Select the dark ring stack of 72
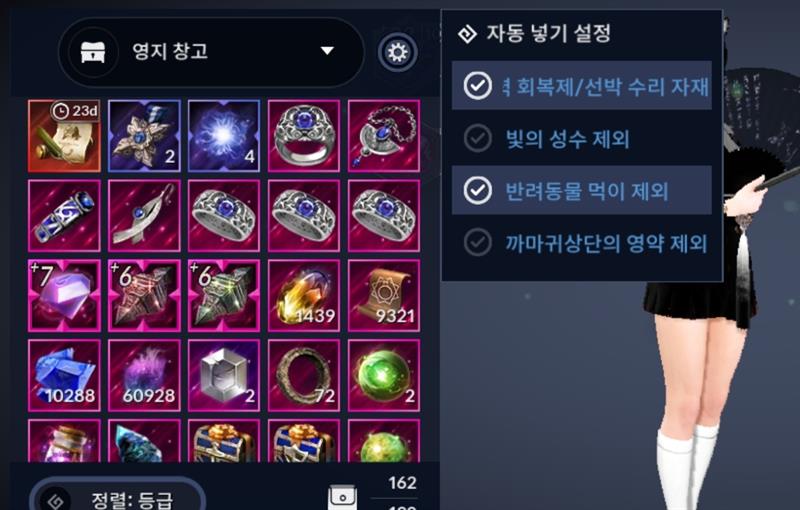This screenshot has height=510, width=800. point(304,375)
